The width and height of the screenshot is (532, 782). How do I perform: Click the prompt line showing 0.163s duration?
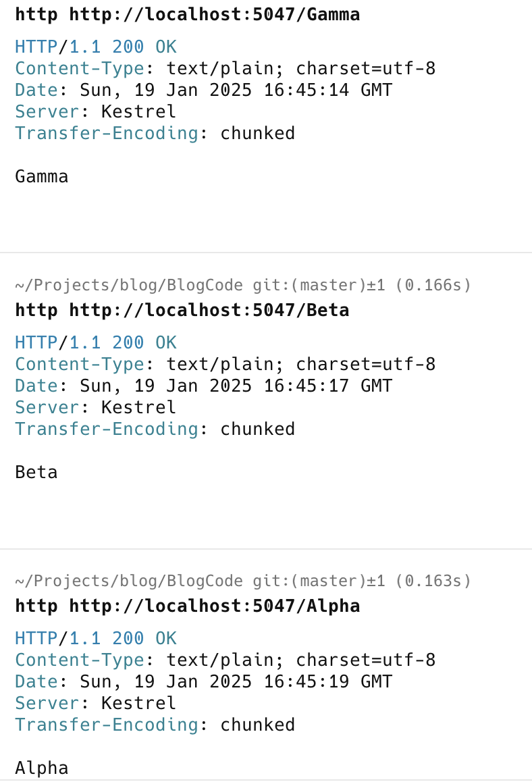(x=243, y=581)
